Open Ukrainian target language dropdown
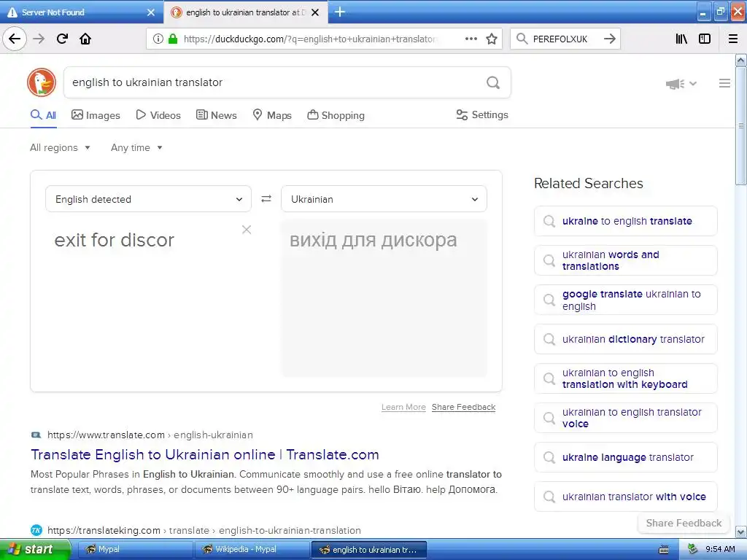Screen dimensions: 747x560 pyautogui.click(x=384, y=199)
